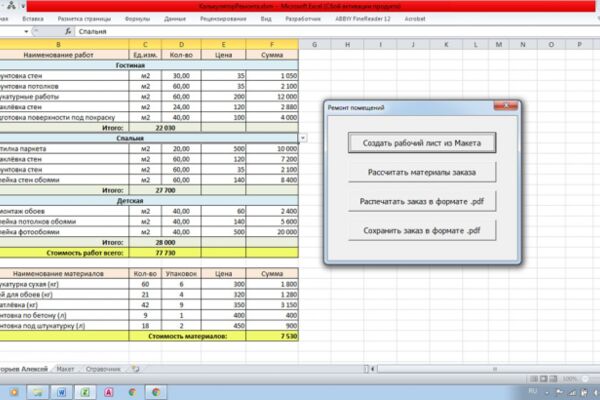This screenshot has width=600, height=400.
Task: Select Page Layout view in status bar
Action: 543,379
